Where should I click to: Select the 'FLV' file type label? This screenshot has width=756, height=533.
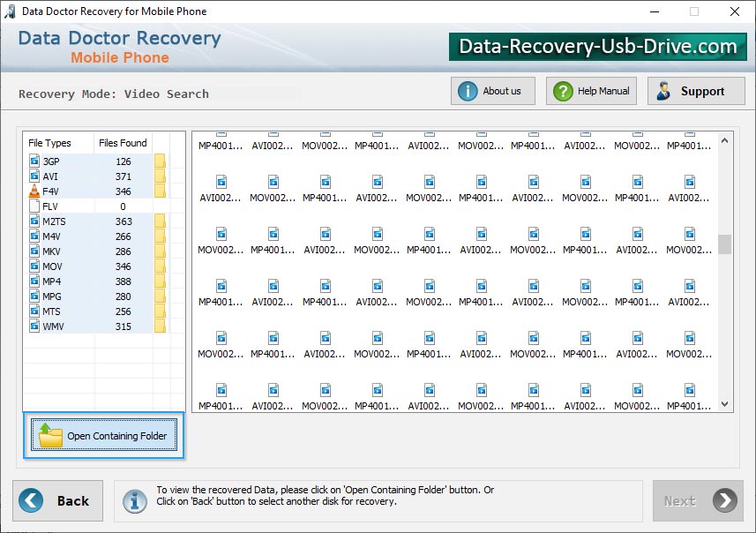click(x=50, y=206)
